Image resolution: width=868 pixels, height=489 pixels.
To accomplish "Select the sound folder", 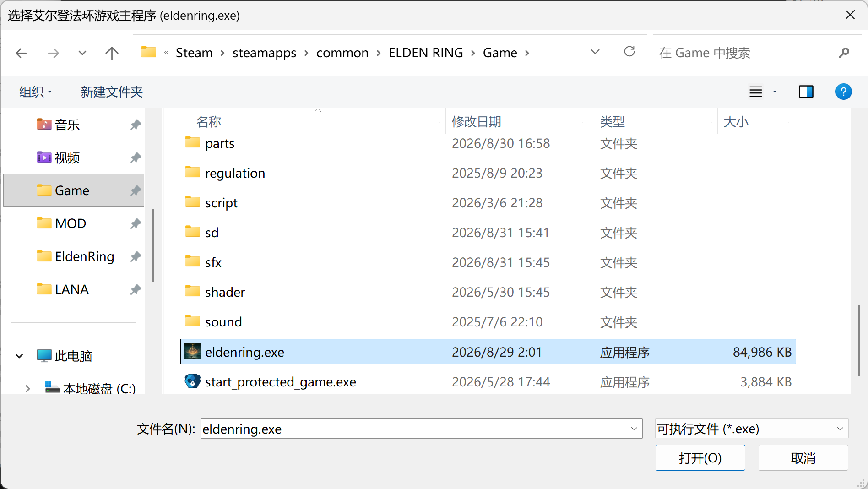I will (488, 322).
